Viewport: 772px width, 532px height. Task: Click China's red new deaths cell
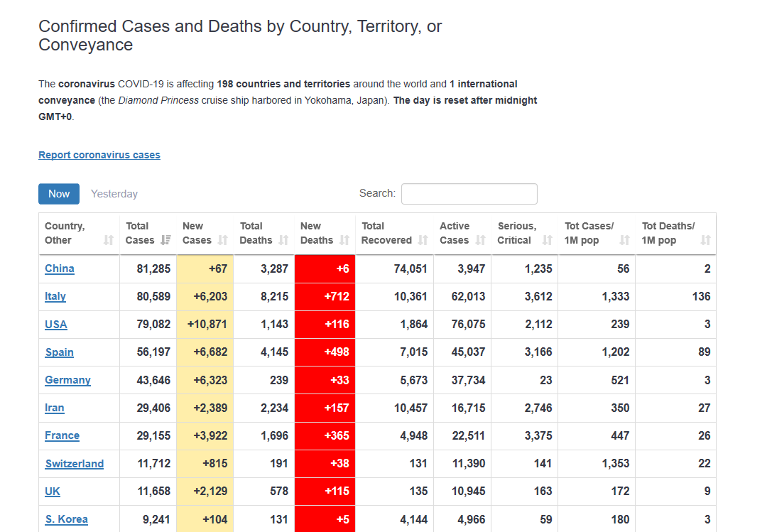pos(325,269)
